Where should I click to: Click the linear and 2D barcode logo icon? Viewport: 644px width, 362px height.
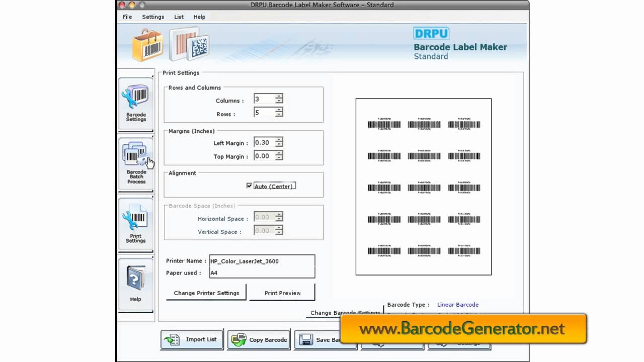189,45
